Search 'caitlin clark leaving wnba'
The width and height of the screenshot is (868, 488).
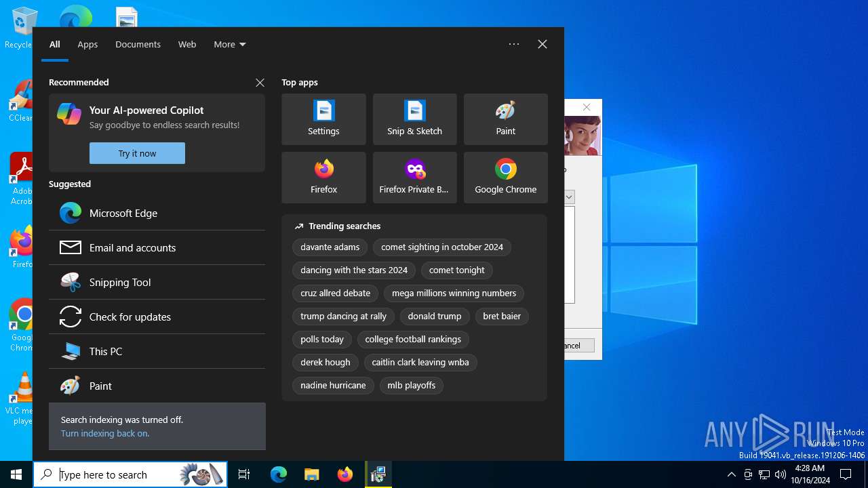pos(420,363)
